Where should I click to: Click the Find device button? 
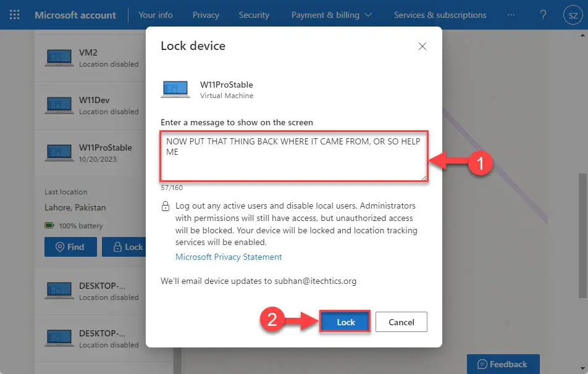[x=70, y=247]
